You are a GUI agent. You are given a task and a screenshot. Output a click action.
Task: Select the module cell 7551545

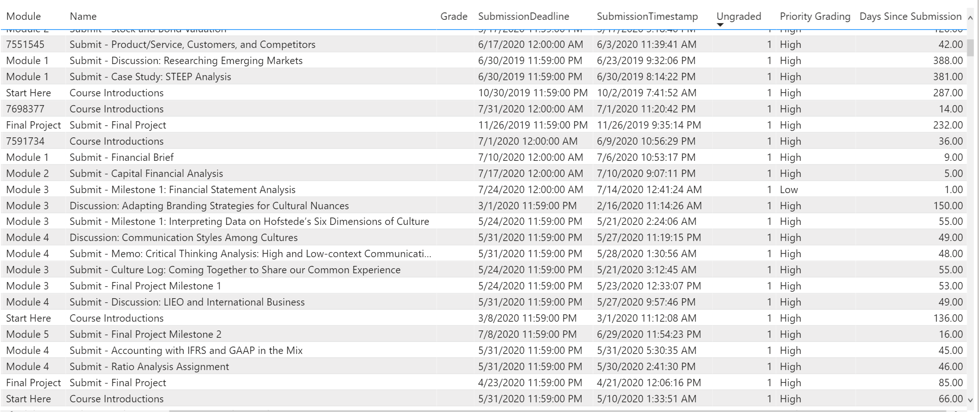(25, 45)
